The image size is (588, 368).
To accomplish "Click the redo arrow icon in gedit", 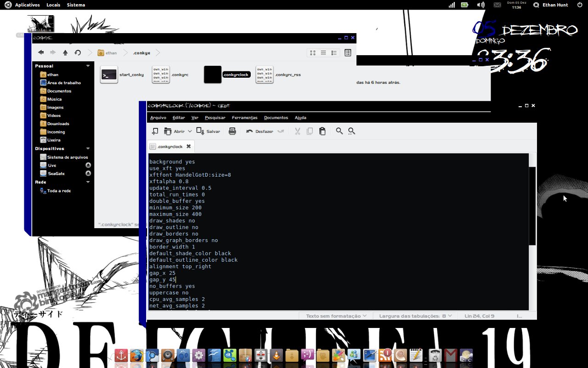I will tap(281, 131).
